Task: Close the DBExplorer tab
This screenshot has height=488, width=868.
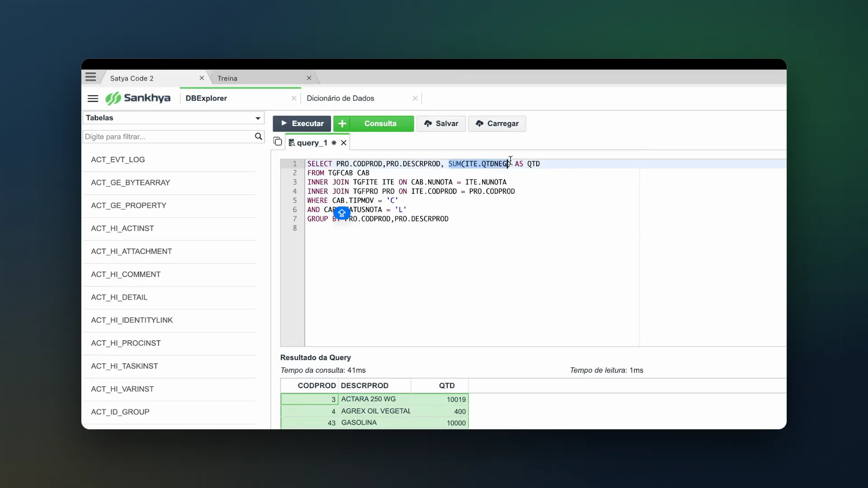Action: pyautogui.click(x=294, y=99)
